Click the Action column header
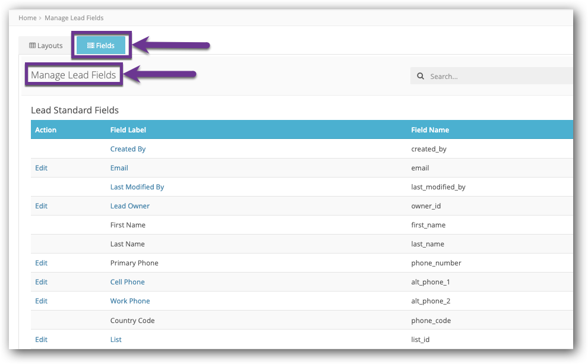The image size is (588, 364). click(x=46, y=129)
